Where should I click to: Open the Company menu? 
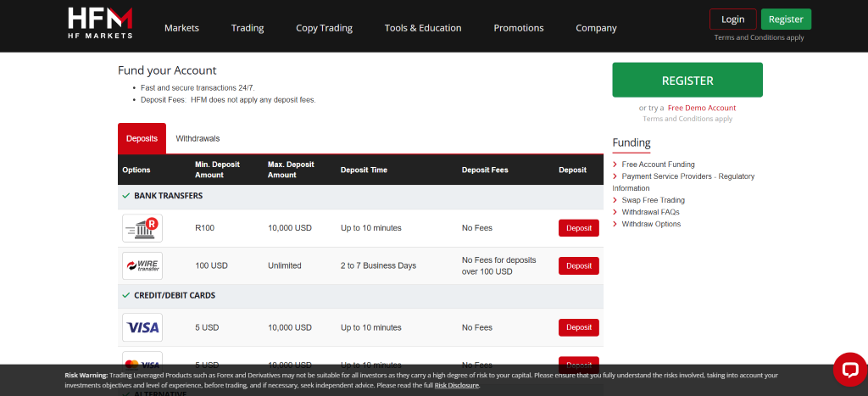[x=596, y=28]
